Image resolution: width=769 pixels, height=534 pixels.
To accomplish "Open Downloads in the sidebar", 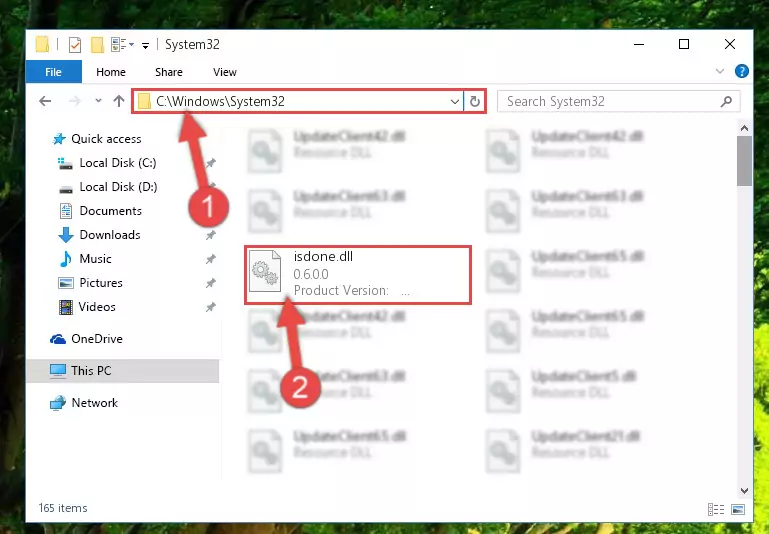I will point(109,235).
